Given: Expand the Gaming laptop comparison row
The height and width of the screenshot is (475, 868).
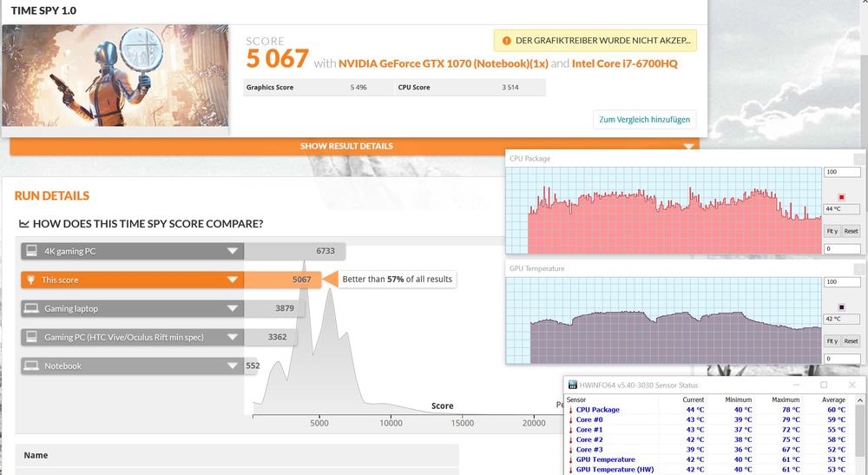Looking at the screenshot, I should [232, 308].
